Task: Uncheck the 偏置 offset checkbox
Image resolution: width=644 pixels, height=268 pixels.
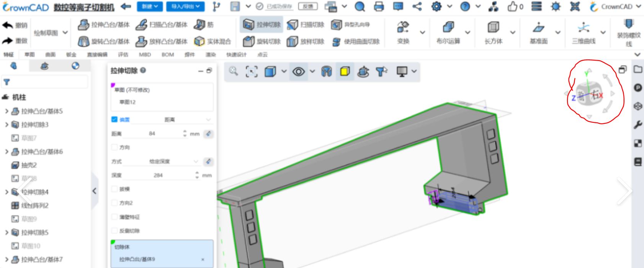Action: pyautogui.click(x=114, y=119)
